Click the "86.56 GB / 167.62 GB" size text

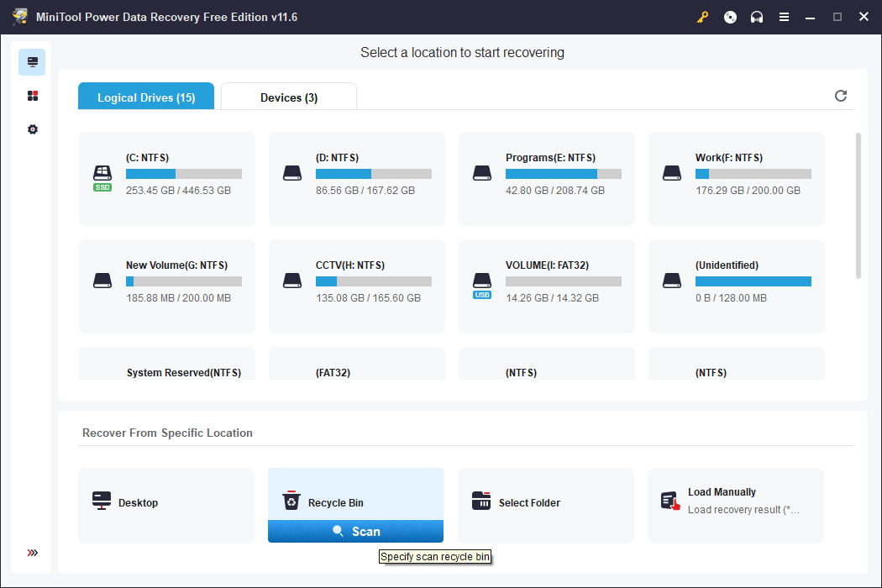[365, 190]
